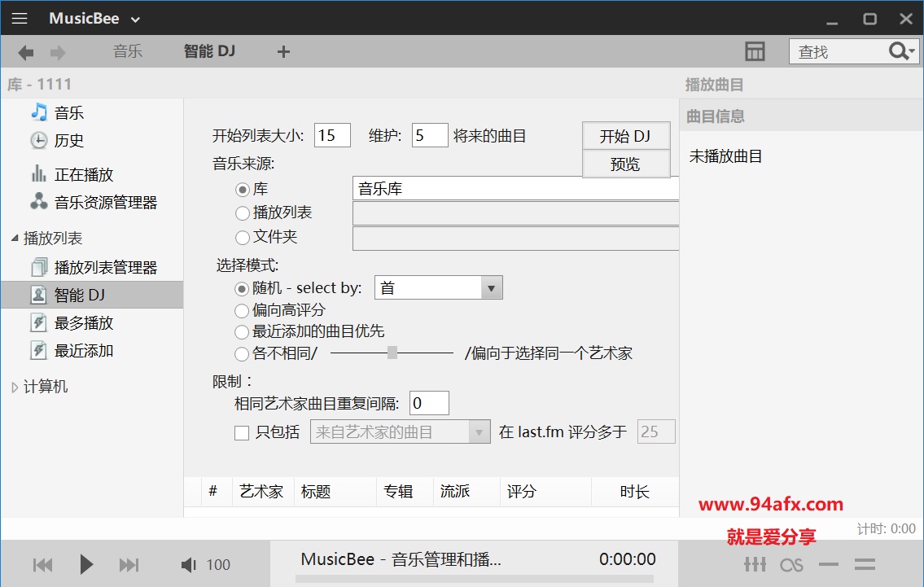
Task: Click the 开始 DJ button
Action: coord(626,136)
